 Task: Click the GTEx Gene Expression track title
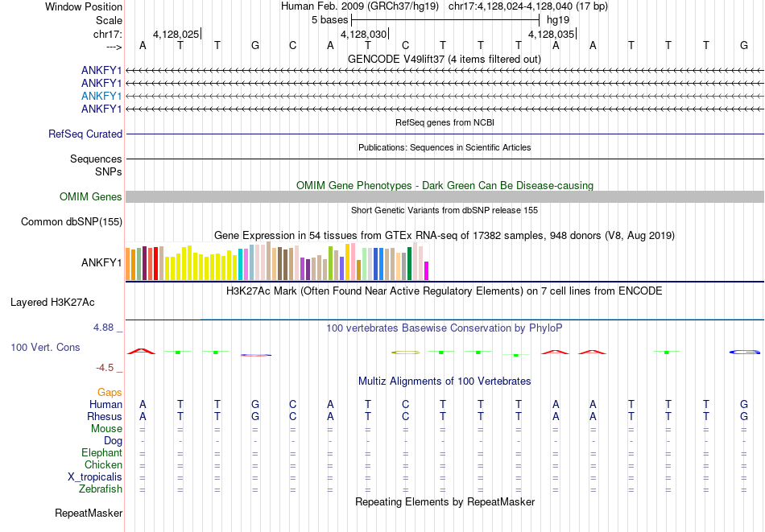pyautogui.click(x=445, y=236)
